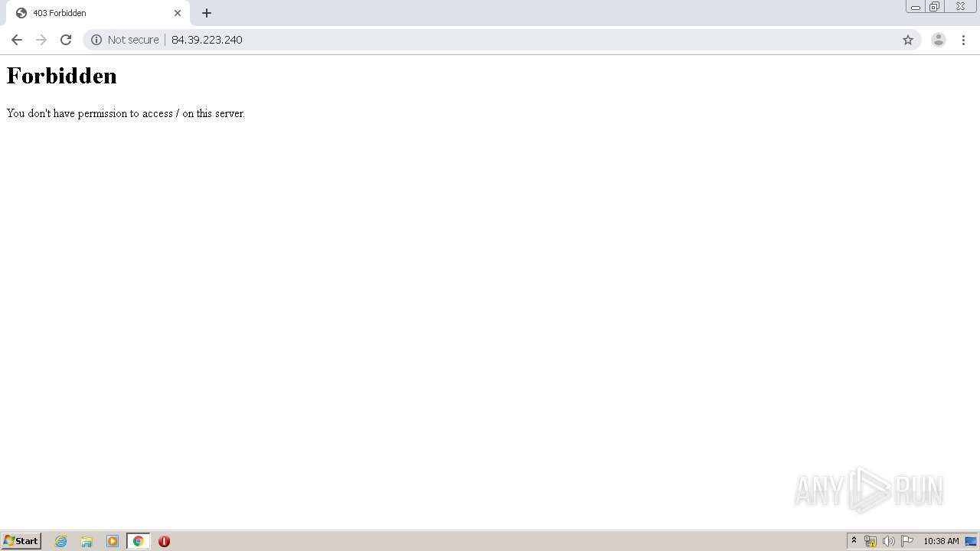Open the volume speaker tray icon
This screenshot has height=551, width=980.
[x=889, y=541]
